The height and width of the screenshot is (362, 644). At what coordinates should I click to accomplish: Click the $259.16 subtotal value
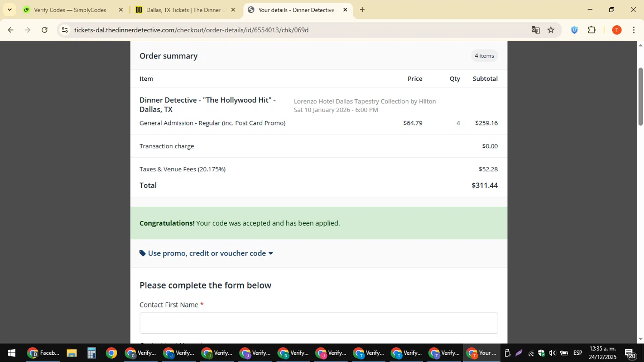(x=486, y=123)
